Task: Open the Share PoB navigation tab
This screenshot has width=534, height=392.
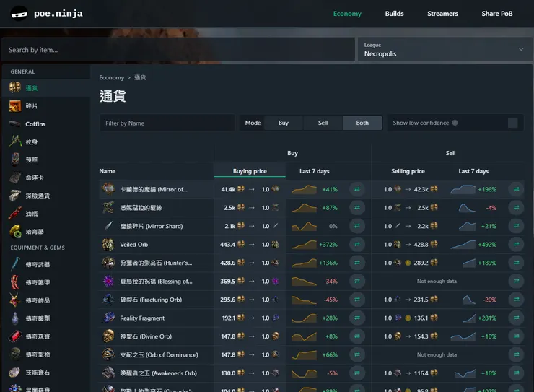Action: point(497,14)
